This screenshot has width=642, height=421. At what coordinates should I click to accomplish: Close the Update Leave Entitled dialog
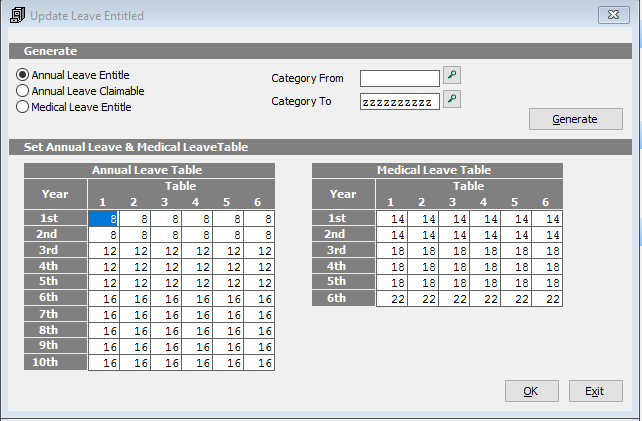click(x=613, y=15)
